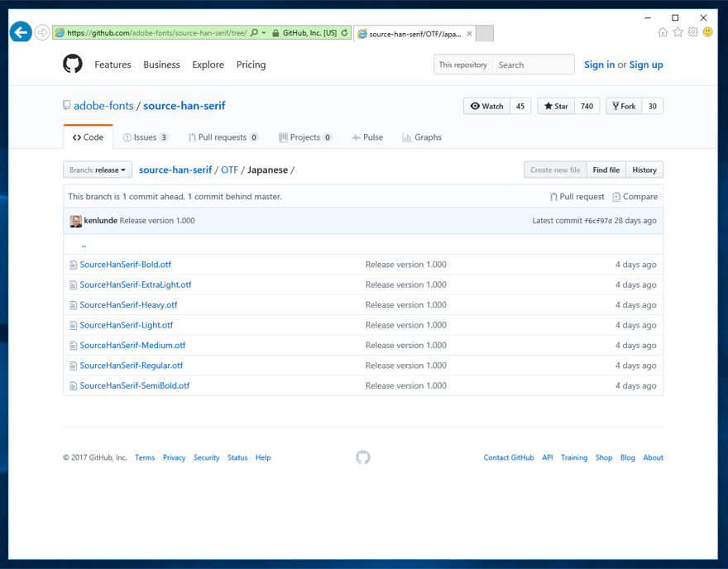
Task: Open a new blank browser tab
Action: click(x=485, y=33)
